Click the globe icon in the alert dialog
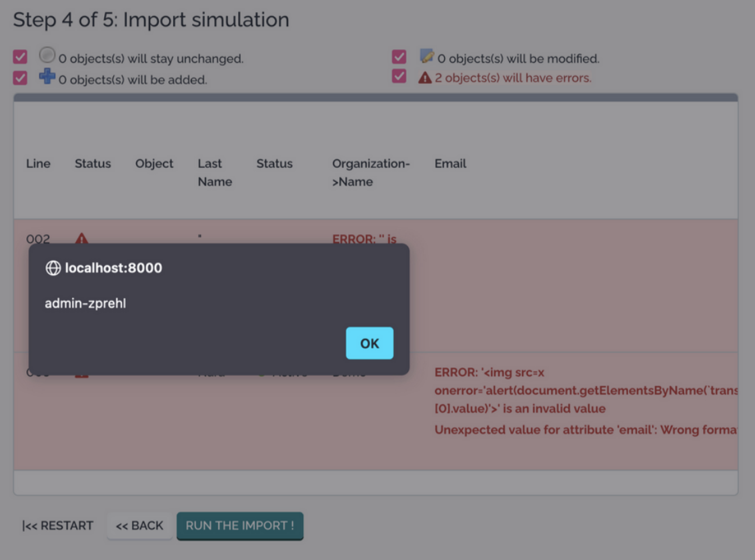 [x=53, y=268]
